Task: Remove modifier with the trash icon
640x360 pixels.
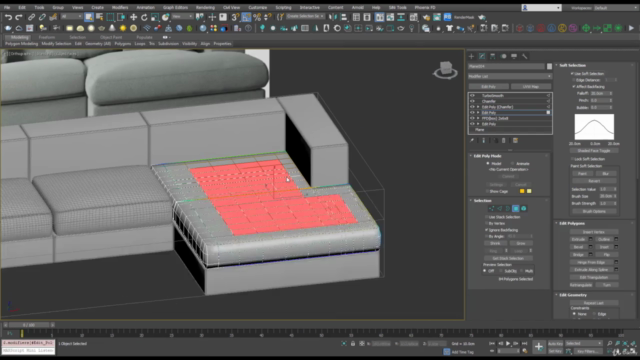Action: coord(504,140)
